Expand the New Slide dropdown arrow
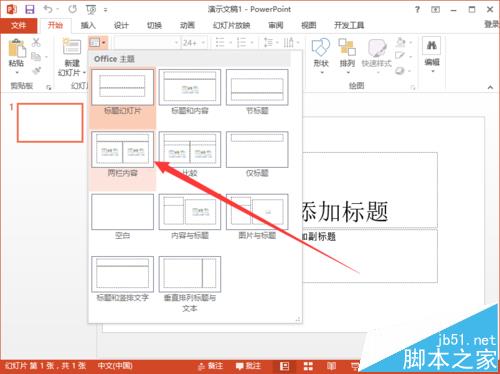Screen dimensions: 500x374 click(84, 72)
